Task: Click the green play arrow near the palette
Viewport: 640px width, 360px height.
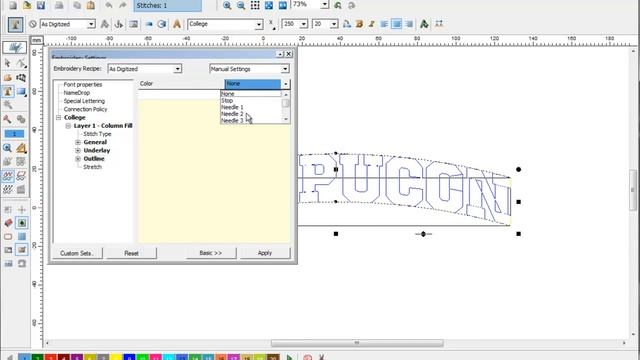Action: (289, 358)
